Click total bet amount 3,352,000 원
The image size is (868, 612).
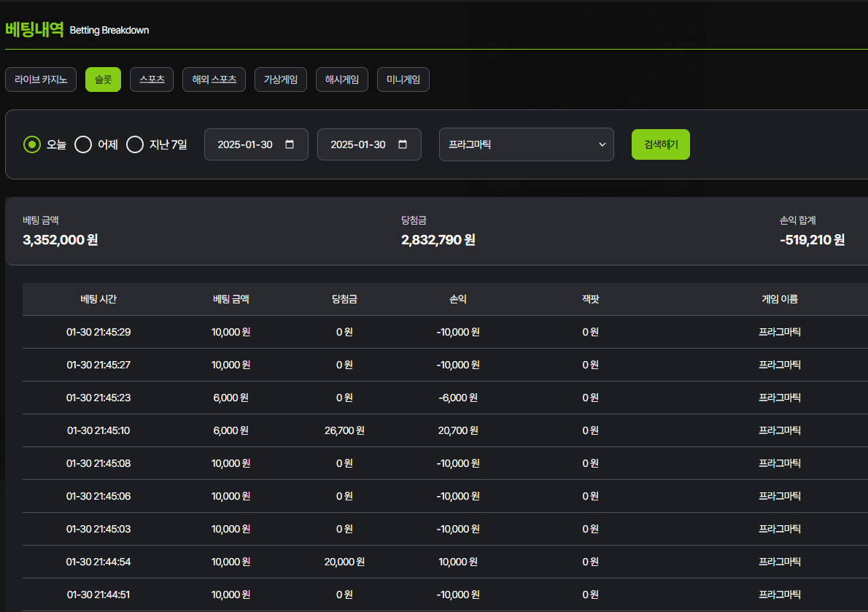click(61, 240)
